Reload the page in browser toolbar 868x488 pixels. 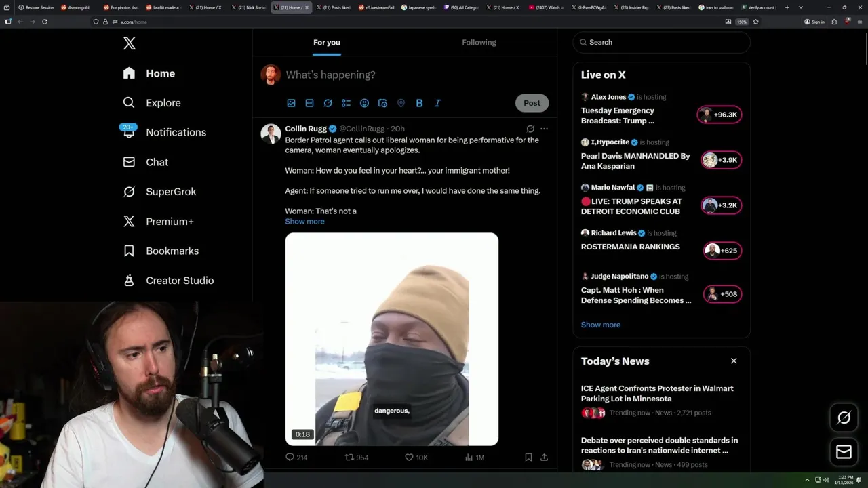coord(45,22)
